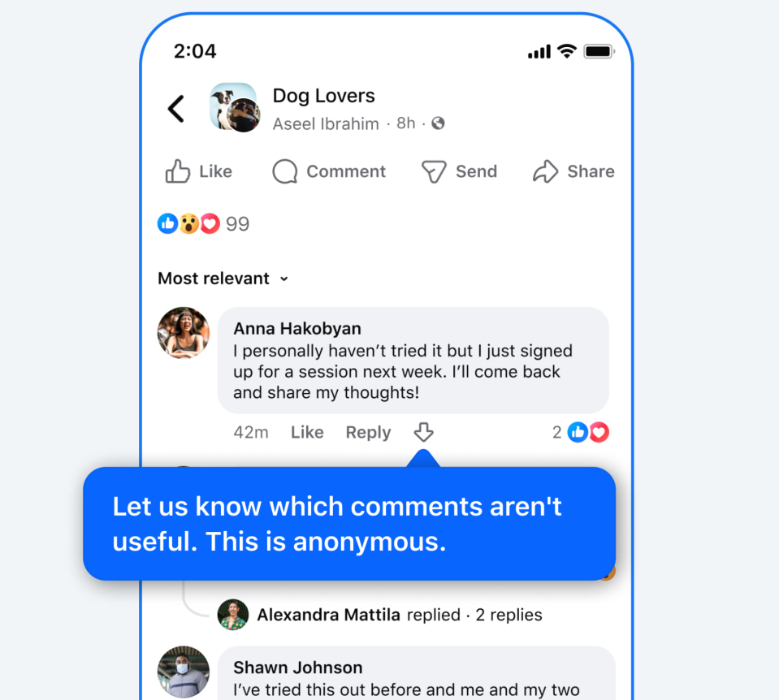Tap the Send paper-plane icon

[x=434, y=172]
